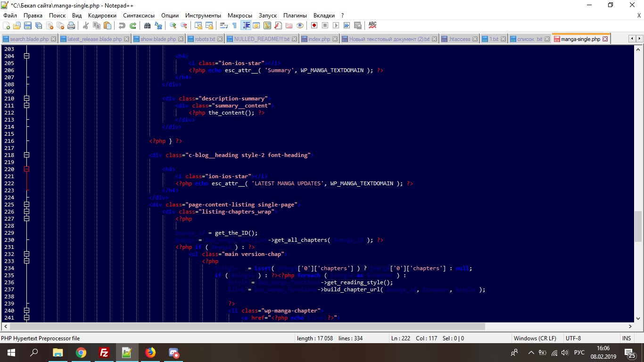Collapse the fold marker at line 204
Screen dimensions: 644x362
pos(26,56)
